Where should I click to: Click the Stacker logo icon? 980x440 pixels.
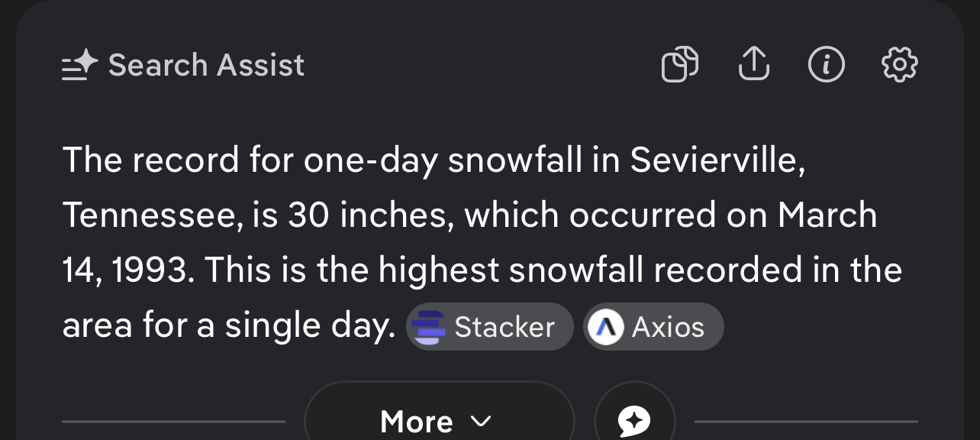(427, 328)
